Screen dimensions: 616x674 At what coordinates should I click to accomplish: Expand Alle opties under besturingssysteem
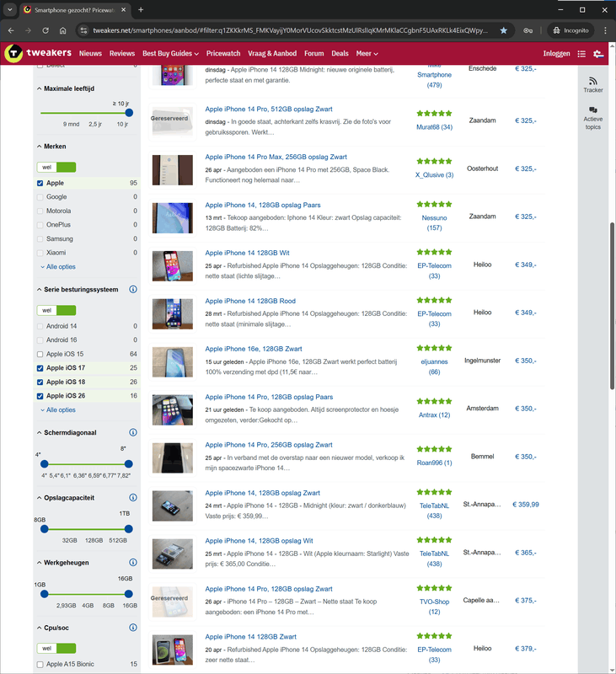click(58, 409)
